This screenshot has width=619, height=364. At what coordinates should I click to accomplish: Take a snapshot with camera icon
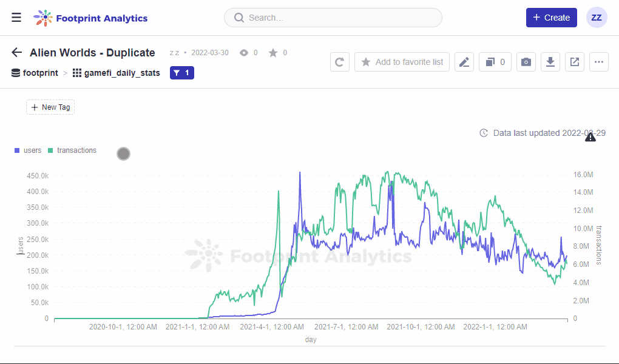click(526, 62)
